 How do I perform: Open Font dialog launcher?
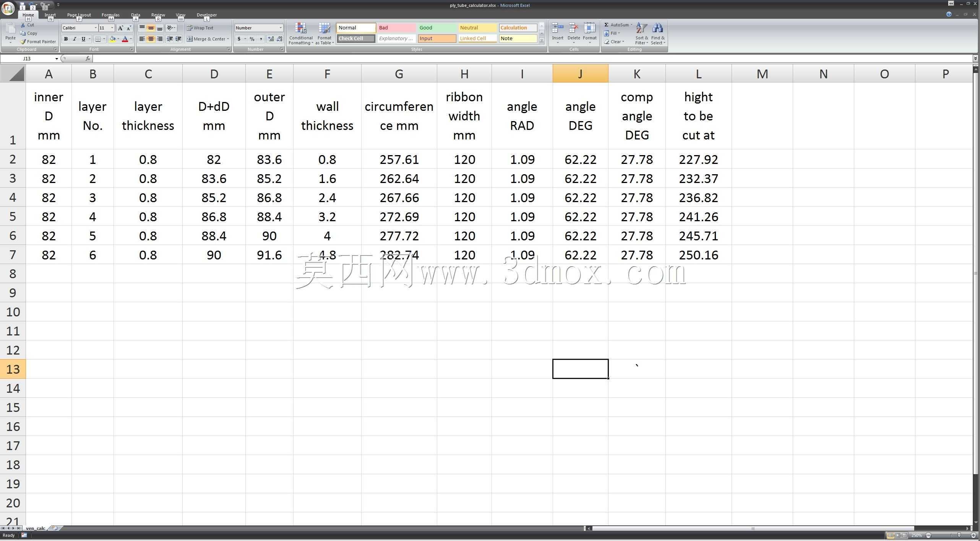tap(131, 49)
